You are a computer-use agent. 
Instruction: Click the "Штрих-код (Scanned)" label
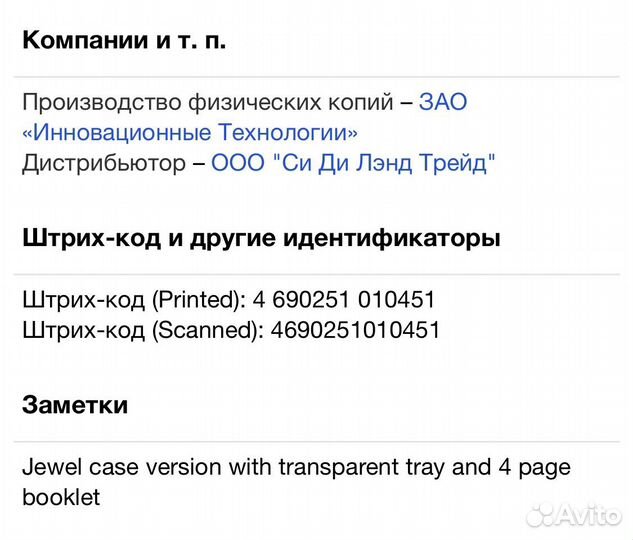(x=142, y=329)
